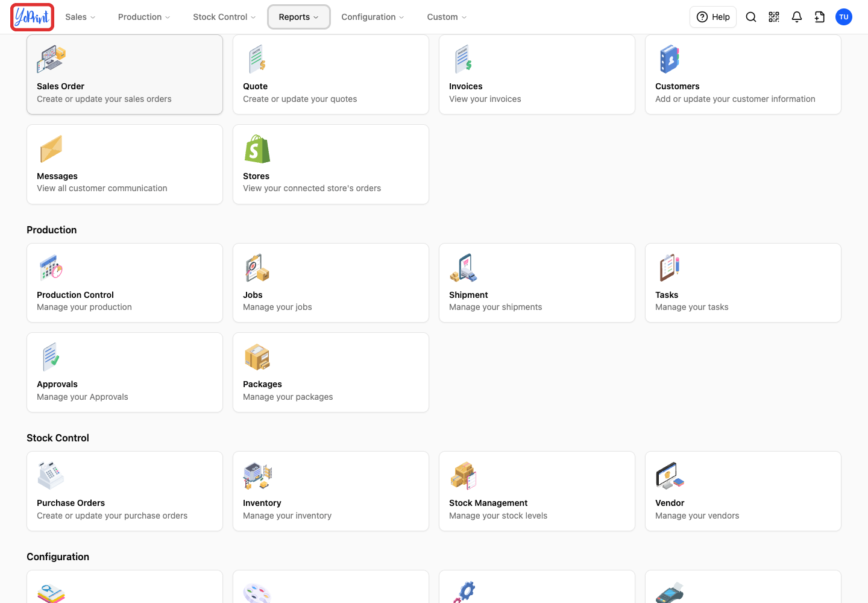The width and height of the screenshot is (868, 603).
Task: Click the Shipment card icon
Action: pos(464,268)
